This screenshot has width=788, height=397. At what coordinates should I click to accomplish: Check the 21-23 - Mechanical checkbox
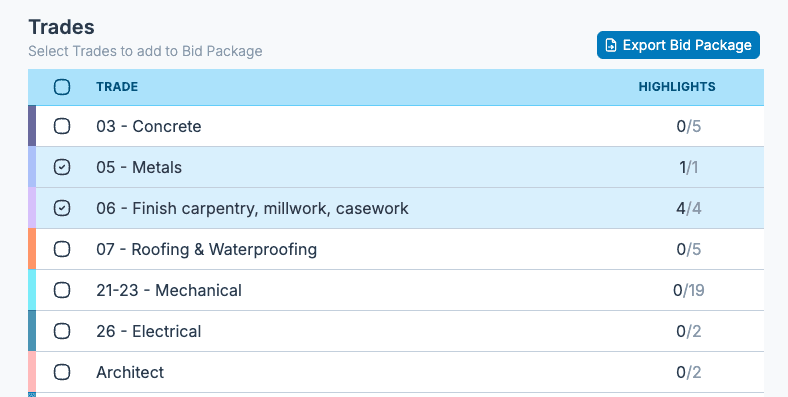coord(62,290)
